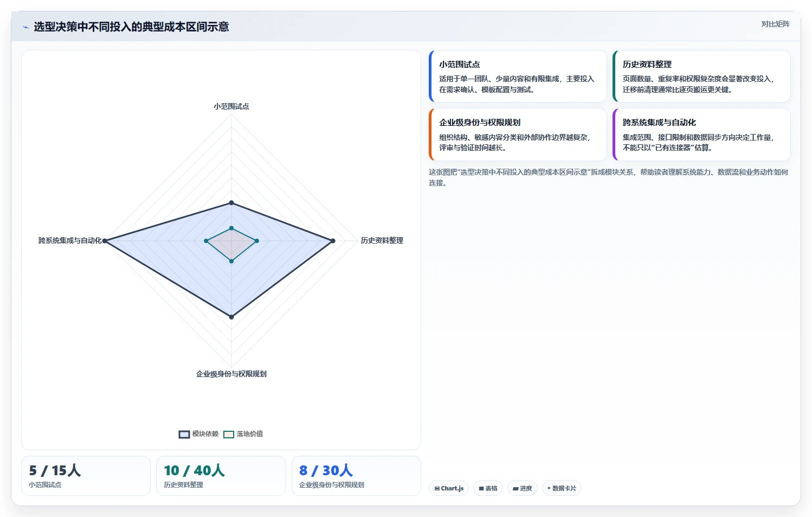The height and width of the screenshot is (517, 812).
Task: Click the 跨系统集成与自动化 radar axis label
Action: tap(70, 240)
